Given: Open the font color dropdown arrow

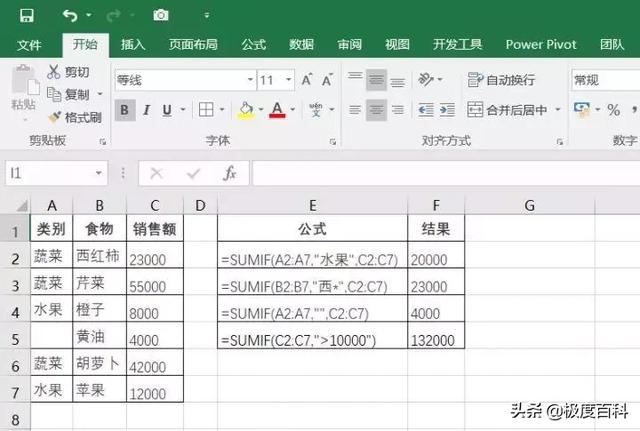Looking at the screenshot, I should tap(293, 109).
